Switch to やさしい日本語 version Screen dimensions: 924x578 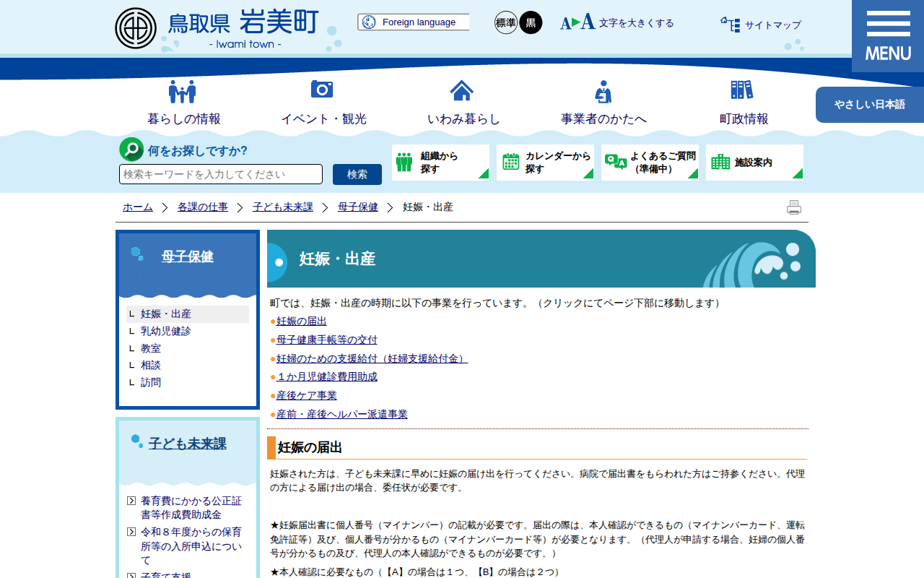point(870,105)
